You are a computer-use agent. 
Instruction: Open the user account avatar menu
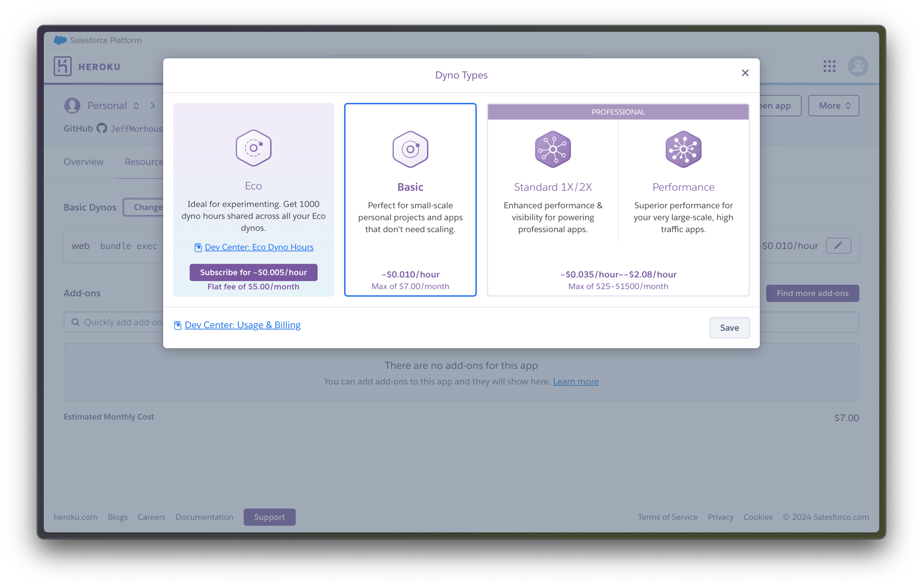858,66
